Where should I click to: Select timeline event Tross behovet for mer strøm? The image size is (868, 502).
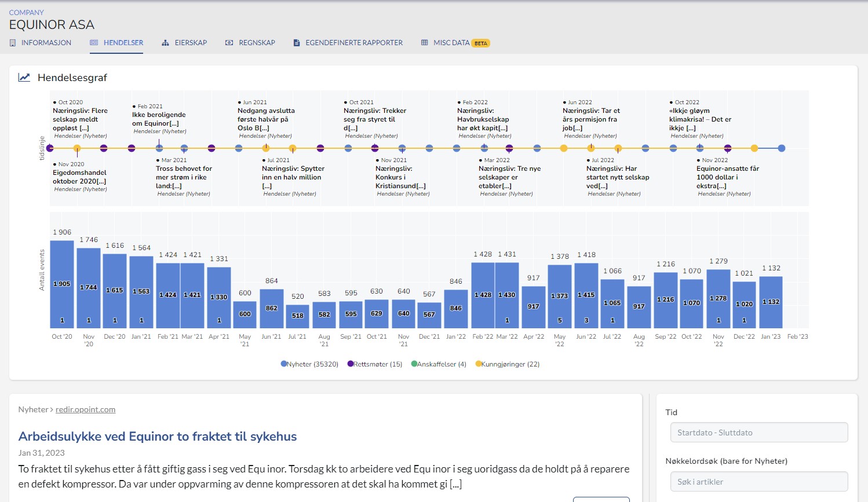[184, 177]
